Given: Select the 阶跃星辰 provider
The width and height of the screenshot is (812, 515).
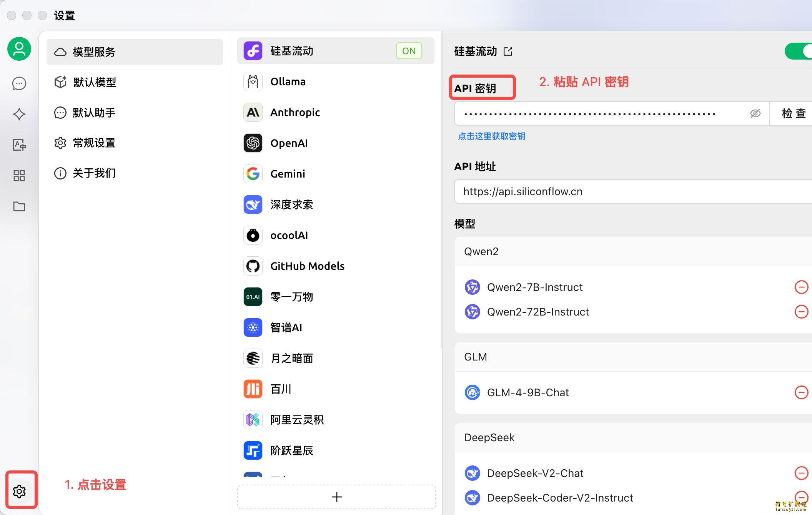Looking at the screenshot, I should tap(336, 450).
